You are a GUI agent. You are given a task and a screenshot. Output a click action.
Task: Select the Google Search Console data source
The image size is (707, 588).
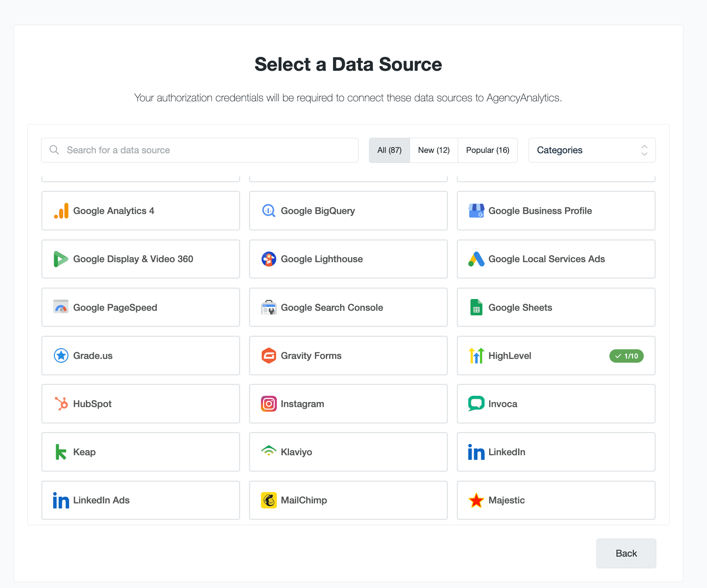click(x=348, y=307)
